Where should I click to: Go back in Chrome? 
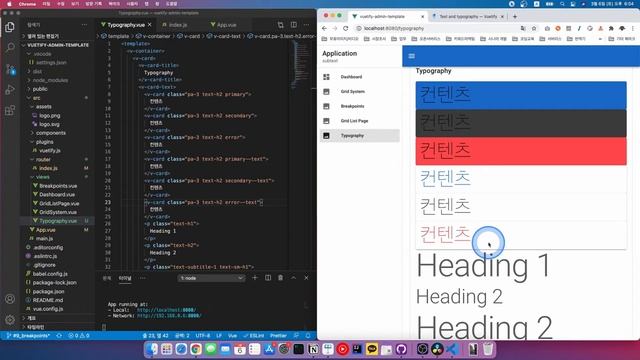324,28
